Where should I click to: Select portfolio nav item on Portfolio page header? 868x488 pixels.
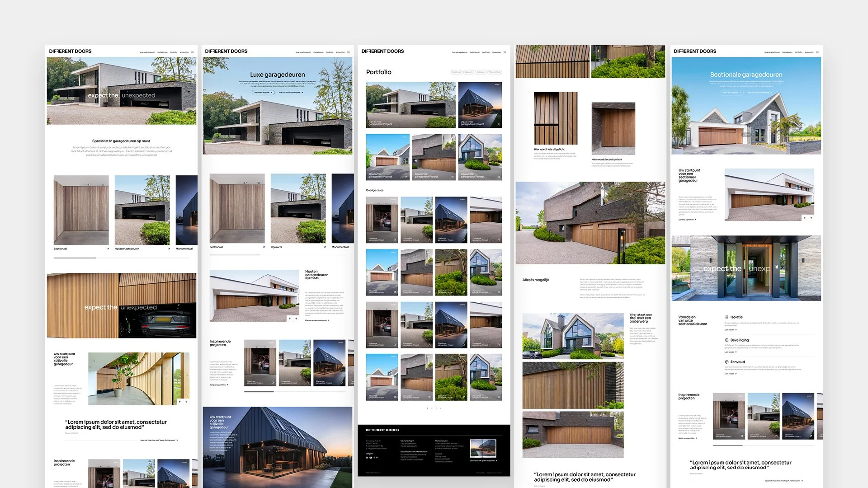pos(486,52)
